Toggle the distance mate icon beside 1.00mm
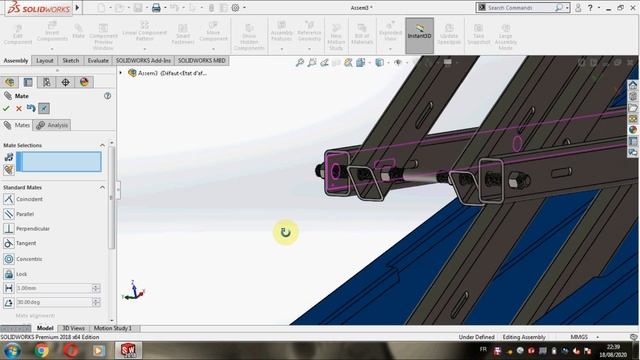Viewport: 640px width, 360px height. coord(9,288)
